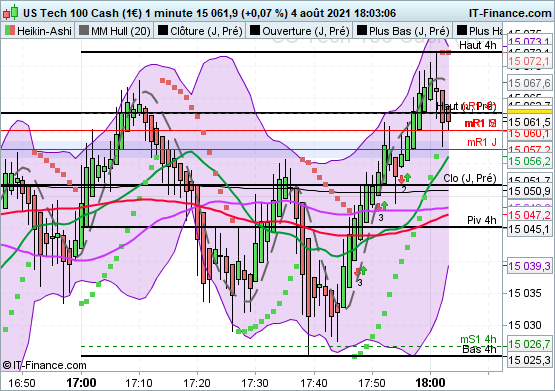Click the 17:20 time axis label
The image size is (555, 391).
(197, 383)
